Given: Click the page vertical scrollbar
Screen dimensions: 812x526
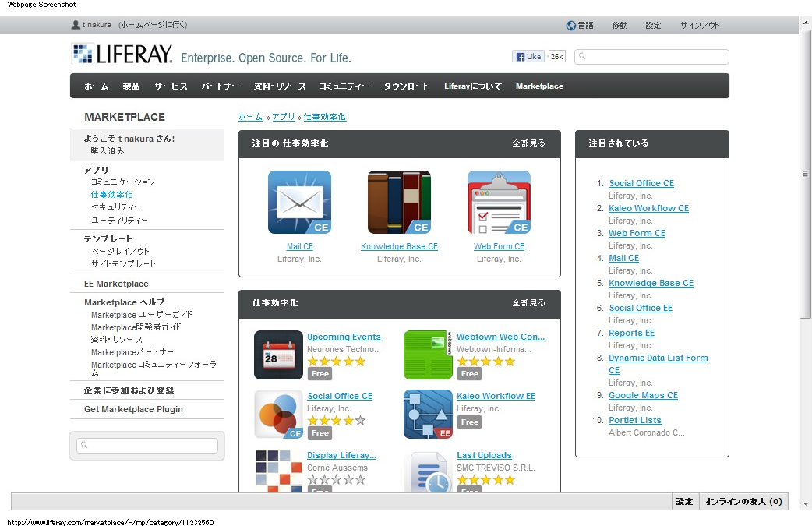Looking at the screenshot, I should 805,174.
